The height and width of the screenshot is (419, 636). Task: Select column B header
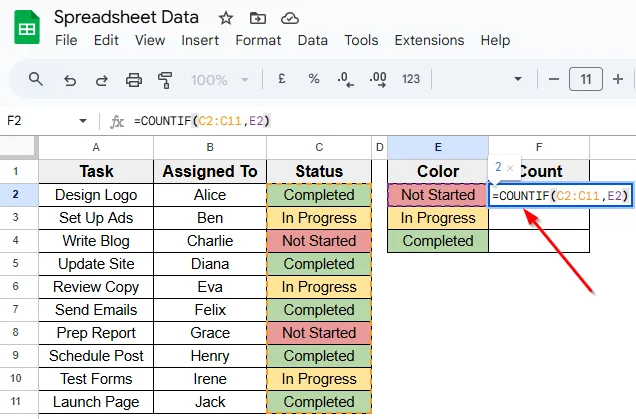click(210, 147)
